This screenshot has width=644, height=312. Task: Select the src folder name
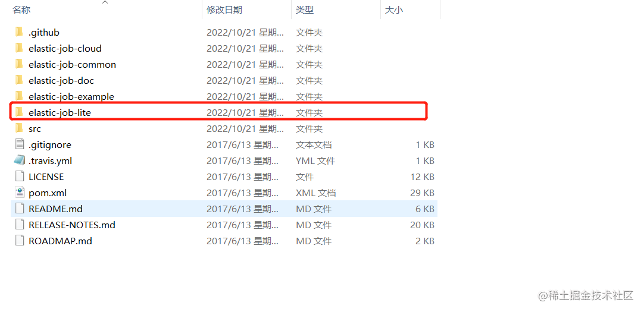pyautogui.click(x=35, y=129)
